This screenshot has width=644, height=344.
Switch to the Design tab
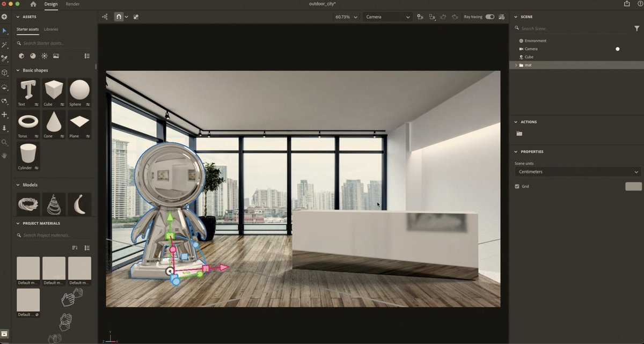[51, 4]
